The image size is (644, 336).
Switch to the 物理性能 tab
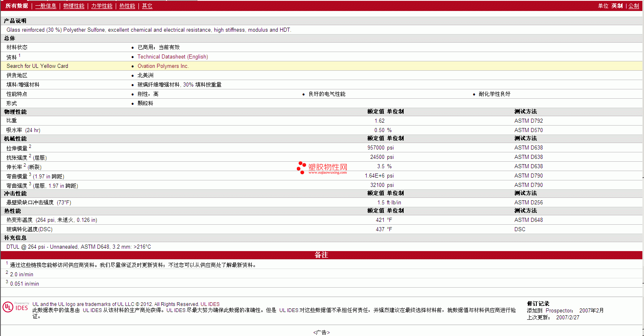(x=74, y=6)
